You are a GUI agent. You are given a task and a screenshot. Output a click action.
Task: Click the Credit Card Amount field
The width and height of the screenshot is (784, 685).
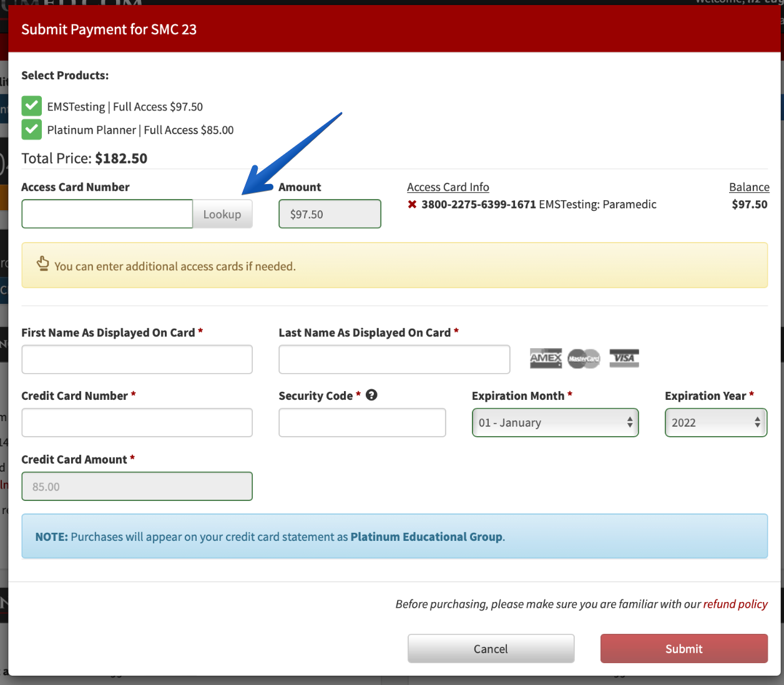(x=137, y=486)
